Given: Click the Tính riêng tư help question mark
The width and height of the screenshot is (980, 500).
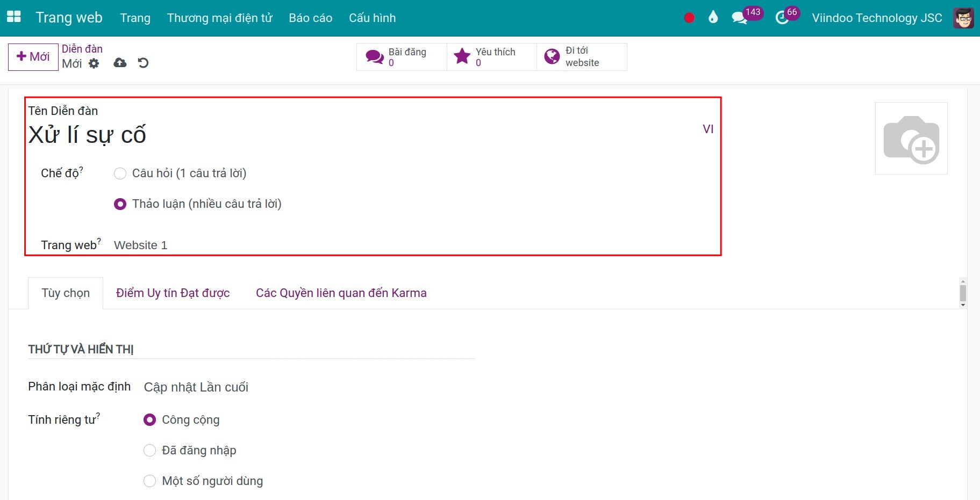Looking at the screenshot, I should tap(98, 416).
